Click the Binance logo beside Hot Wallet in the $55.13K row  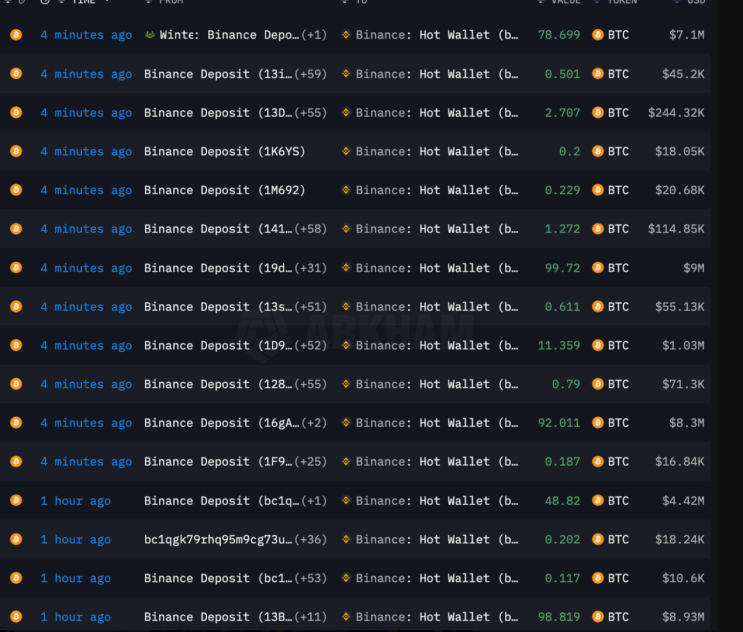coord(346,307)
